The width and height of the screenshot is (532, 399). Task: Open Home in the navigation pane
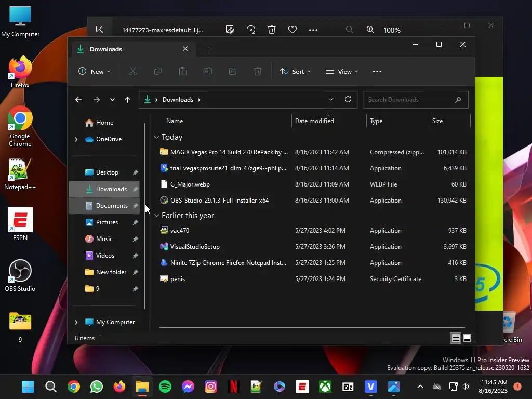[x=104, y=123]
